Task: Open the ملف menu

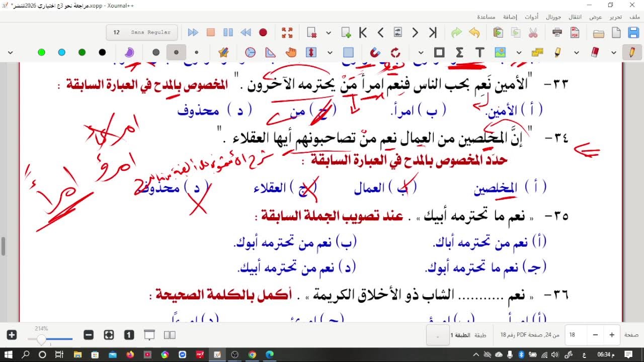Action: (x=634, y=17)
